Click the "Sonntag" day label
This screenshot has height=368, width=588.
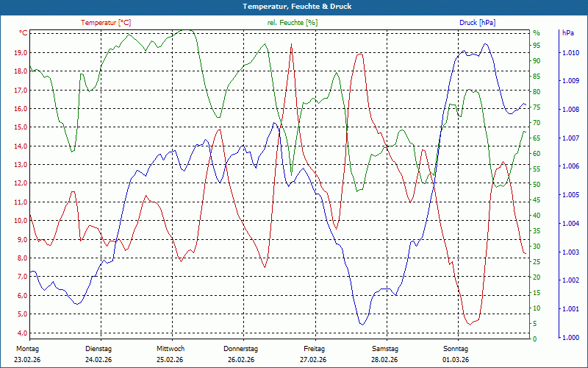(x=456, y=349)
